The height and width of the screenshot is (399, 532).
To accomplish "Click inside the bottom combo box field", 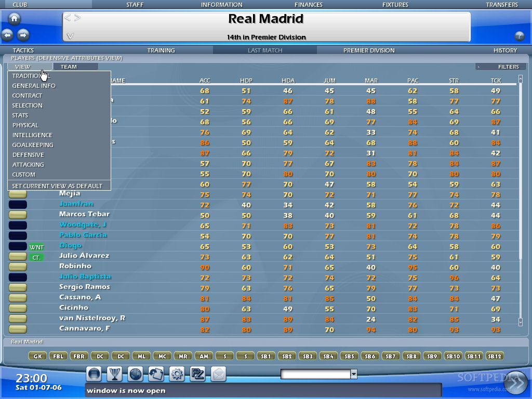I will 315,374.
